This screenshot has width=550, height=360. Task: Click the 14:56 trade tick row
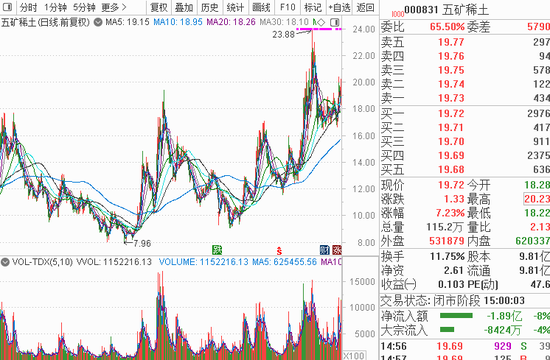(x=465, y=347)
